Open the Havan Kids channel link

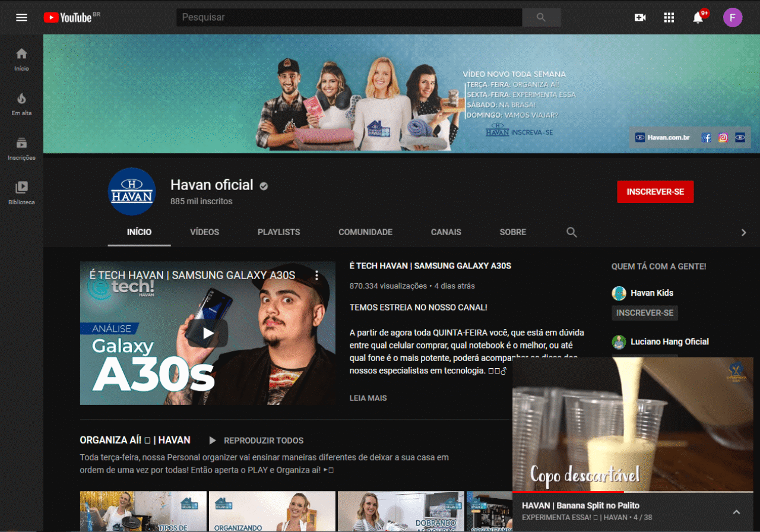pyautogui.click(x=652, y=293)
